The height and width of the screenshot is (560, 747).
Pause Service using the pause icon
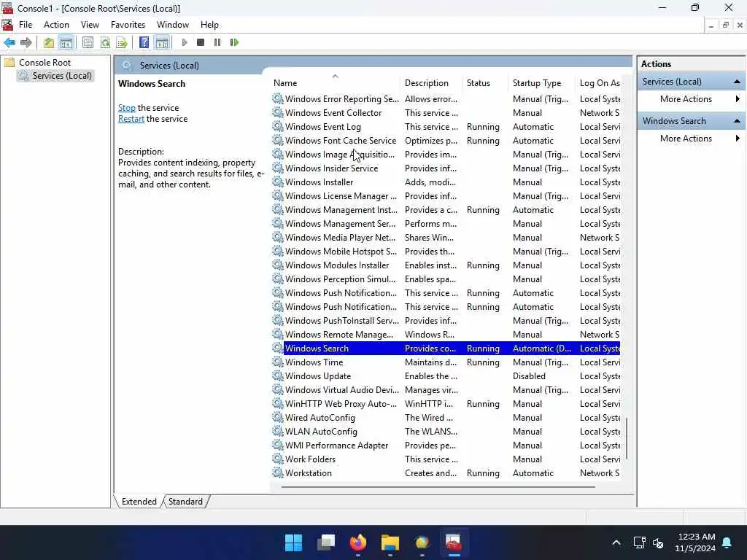pyautogui.click(x=217, y=42)
